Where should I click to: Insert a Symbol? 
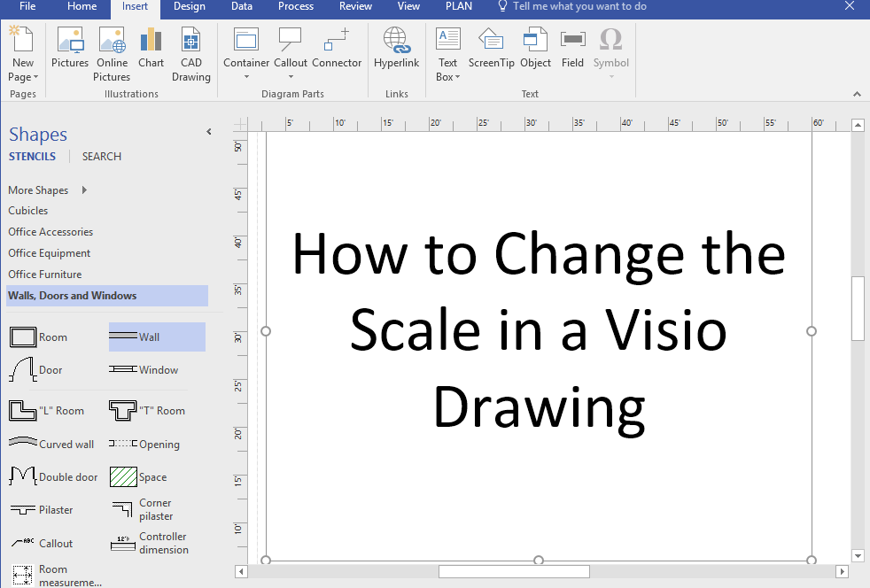click(x=610, y=49)
